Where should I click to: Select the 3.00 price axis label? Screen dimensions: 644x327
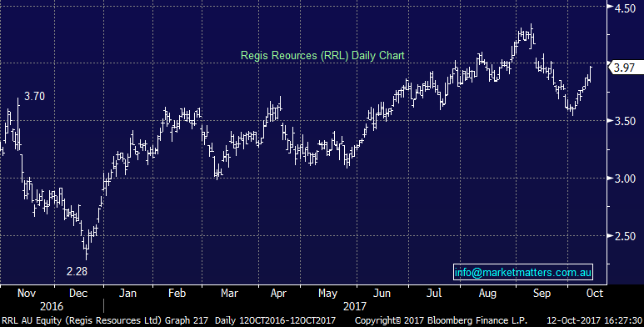pyautogui.click(x=625, y=179)
